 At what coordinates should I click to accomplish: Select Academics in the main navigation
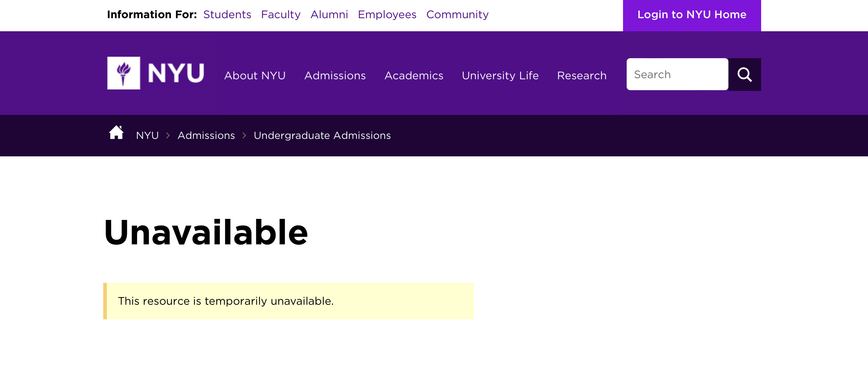414,76
